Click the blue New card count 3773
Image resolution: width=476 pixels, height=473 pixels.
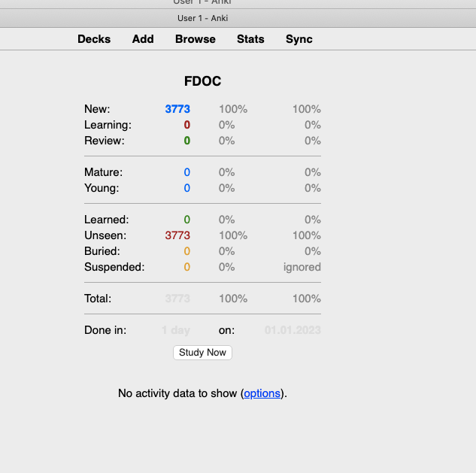[x=177, y=109]
